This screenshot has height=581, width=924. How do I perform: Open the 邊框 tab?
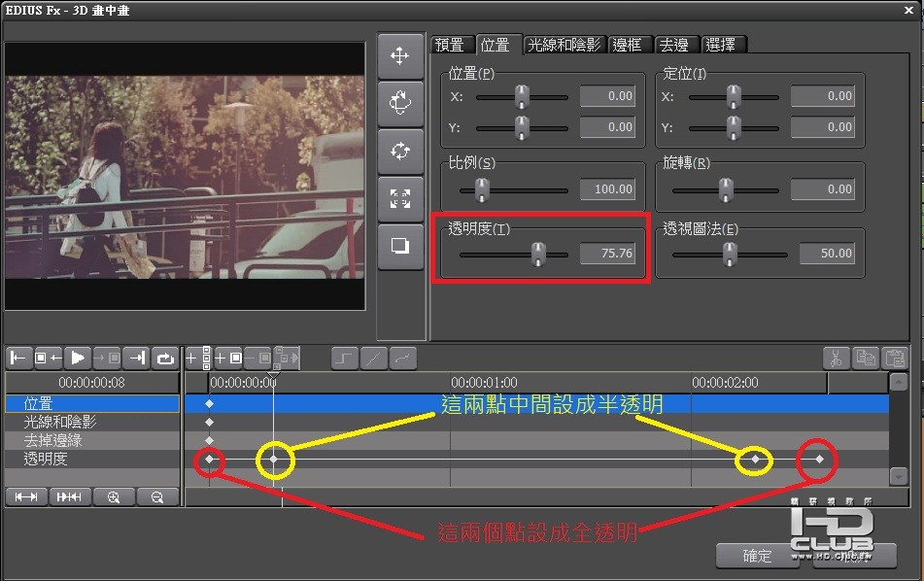[x=629, y=45]
